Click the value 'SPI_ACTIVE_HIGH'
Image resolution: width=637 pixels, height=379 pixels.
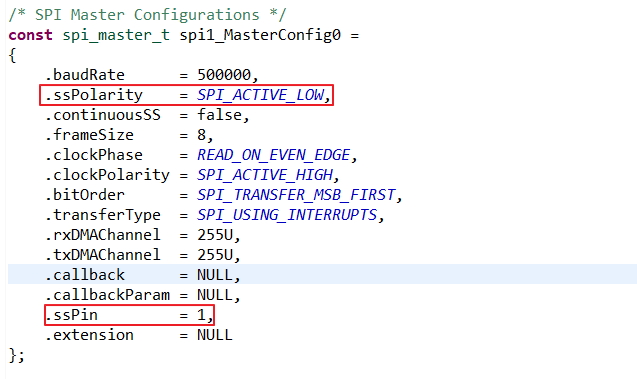click(265, 175)
